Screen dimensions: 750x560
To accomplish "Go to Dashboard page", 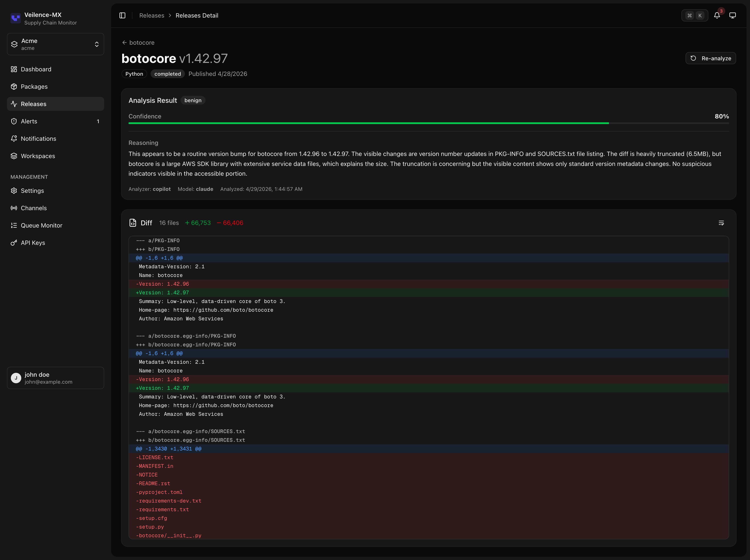I will [x=56, y=69].
